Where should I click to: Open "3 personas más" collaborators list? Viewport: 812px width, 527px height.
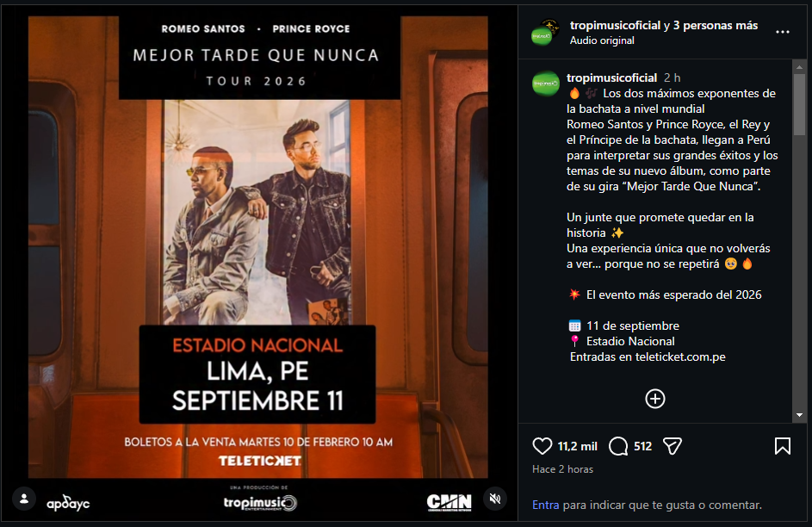point(716,25)
